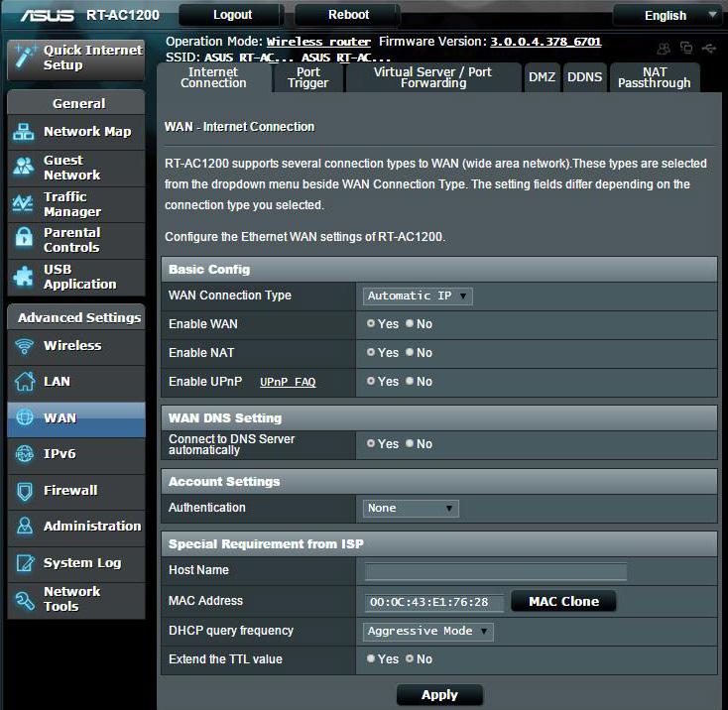The width and height of the screenshot is (728, 710).
Task: Click the client users status icon
Action: tap(664, 48)
